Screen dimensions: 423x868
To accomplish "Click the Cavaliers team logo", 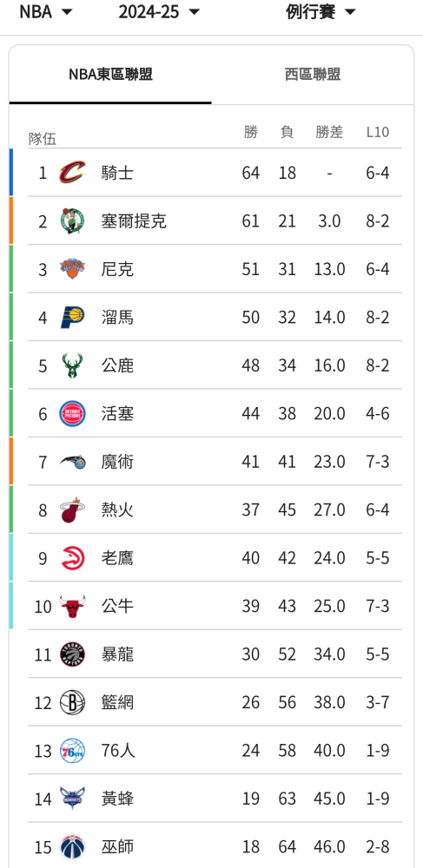I will 73,173.
